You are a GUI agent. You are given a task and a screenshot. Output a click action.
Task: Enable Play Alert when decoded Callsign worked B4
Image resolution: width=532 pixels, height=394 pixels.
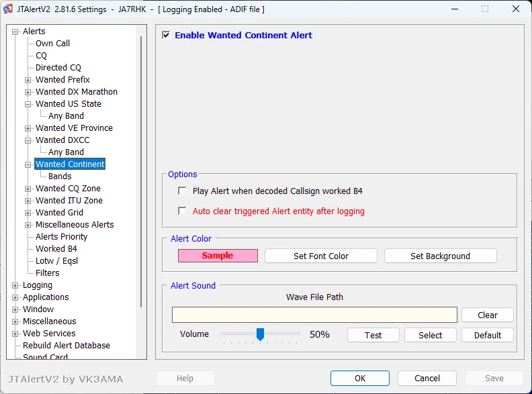coord(182,191)
